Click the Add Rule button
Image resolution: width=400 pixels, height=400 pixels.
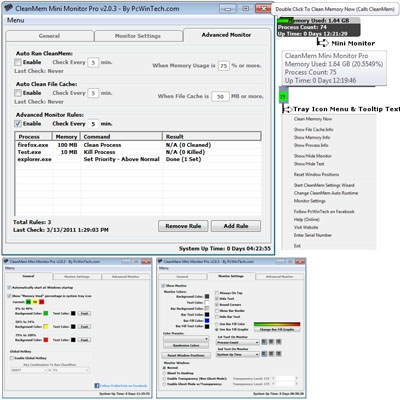[x=236, y=226]
